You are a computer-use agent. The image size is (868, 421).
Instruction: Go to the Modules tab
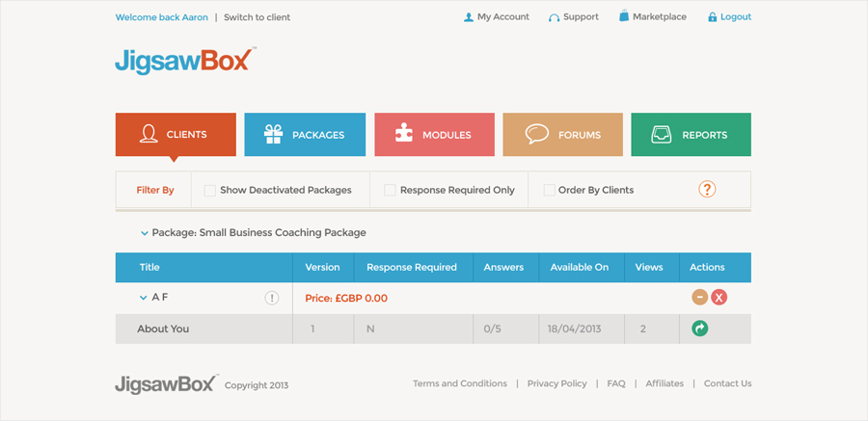point(435,135)
